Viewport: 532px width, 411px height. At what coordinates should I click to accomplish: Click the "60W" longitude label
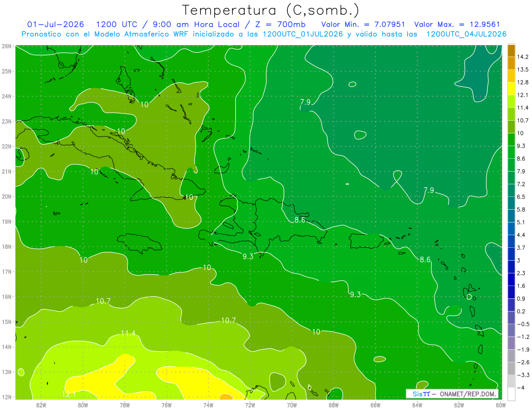(x=501, y=405)
